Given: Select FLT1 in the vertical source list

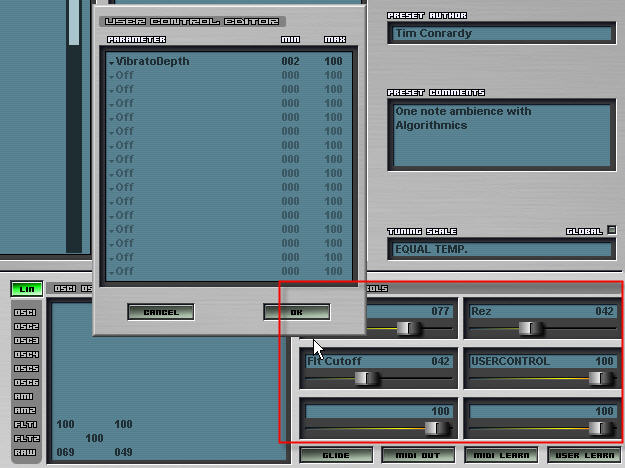Looking at the screenshot, I should (26, 425).
